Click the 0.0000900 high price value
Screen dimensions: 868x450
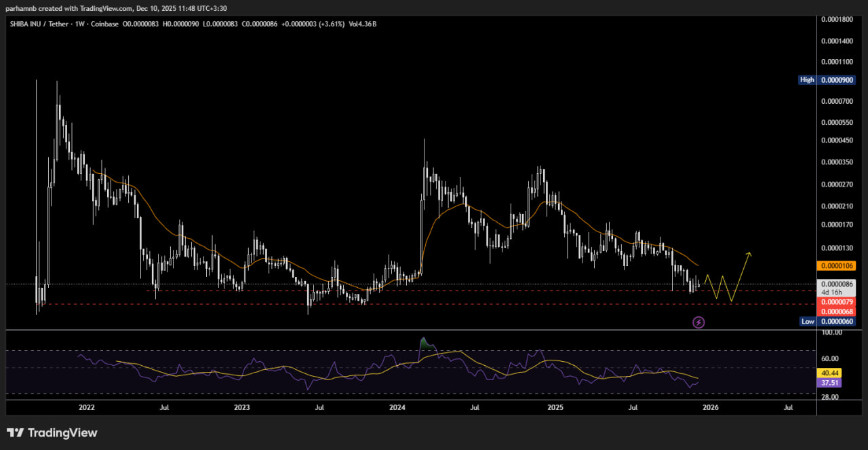coord(837,80)
